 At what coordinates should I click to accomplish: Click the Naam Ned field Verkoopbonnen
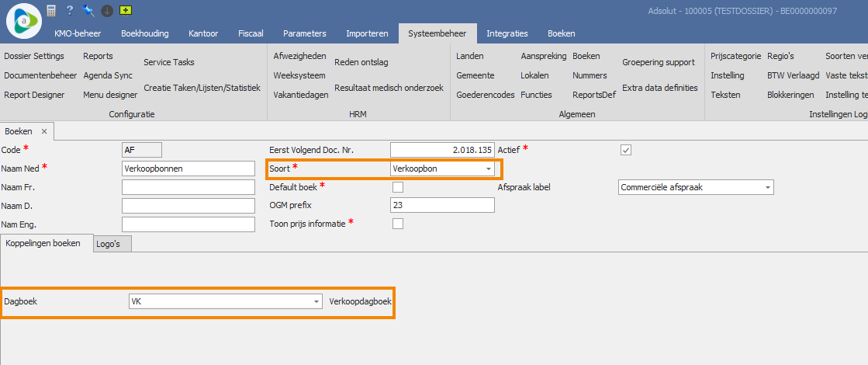click(188, 169)
